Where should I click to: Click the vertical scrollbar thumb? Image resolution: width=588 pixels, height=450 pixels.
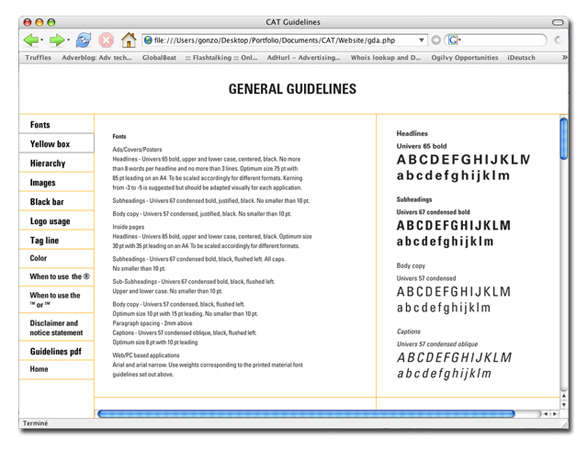coord(564,138)
